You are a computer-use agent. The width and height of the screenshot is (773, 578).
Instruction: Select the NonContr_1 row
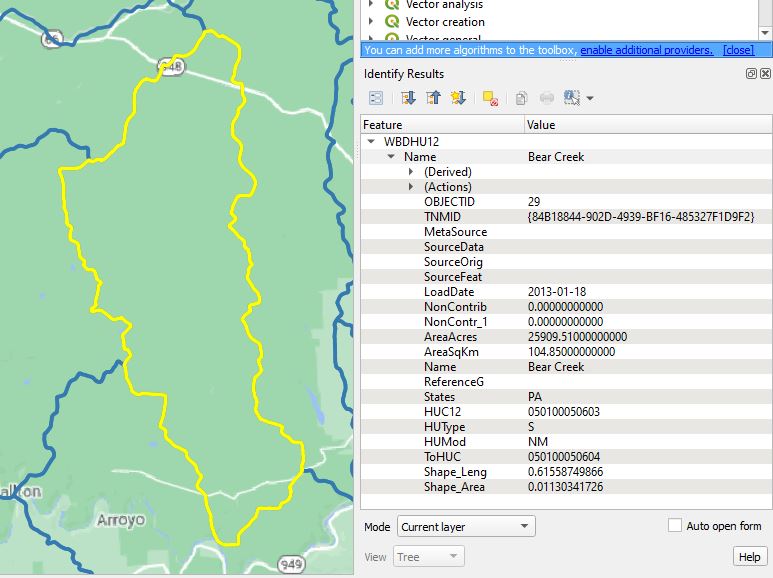(566, 322)
